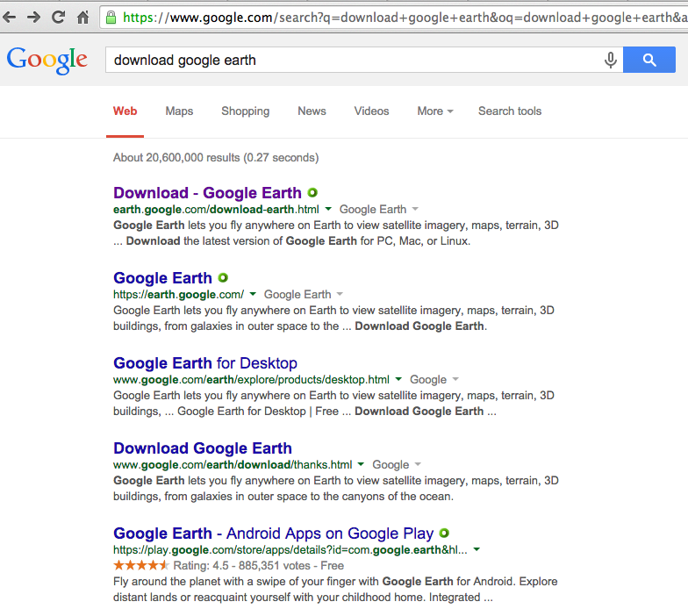Focus the address bar URL
The height and width of the screenshot is (616, 688).
(x=393, y=18)
